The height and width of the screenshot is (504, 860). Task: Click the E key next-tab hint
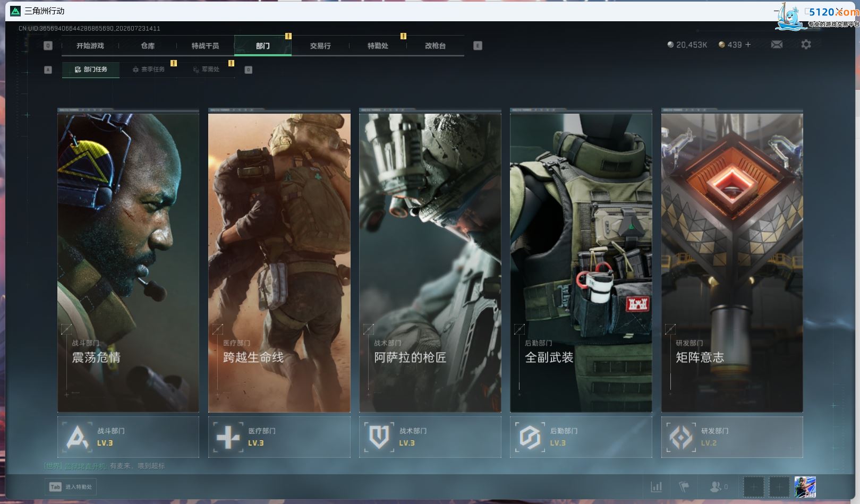(478, 46)
